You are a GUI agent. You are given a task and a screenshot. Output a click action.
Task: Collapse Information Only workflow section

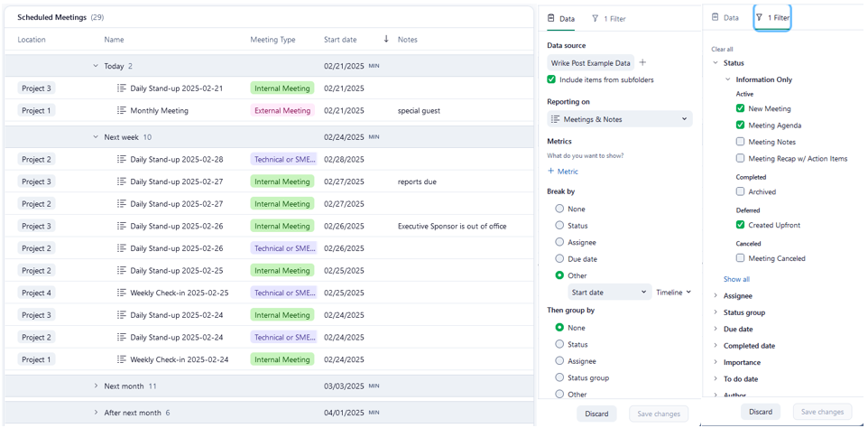[x=727, y=79]
